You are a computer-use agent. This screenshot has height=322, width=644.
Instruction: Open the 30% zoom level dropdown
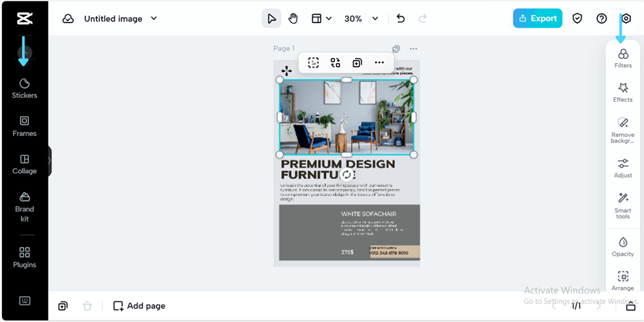pos(361,19)
